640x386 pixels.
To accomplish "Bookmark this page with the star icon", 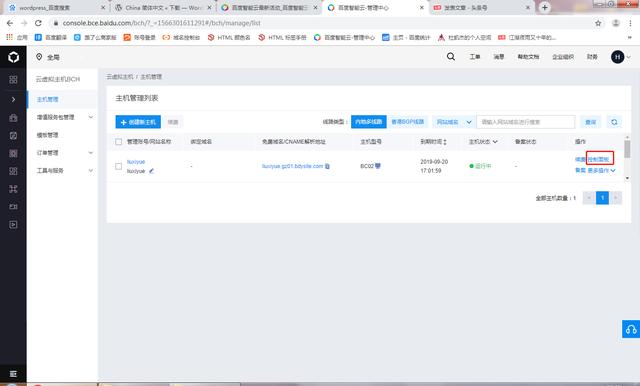I will coord(598,23).
